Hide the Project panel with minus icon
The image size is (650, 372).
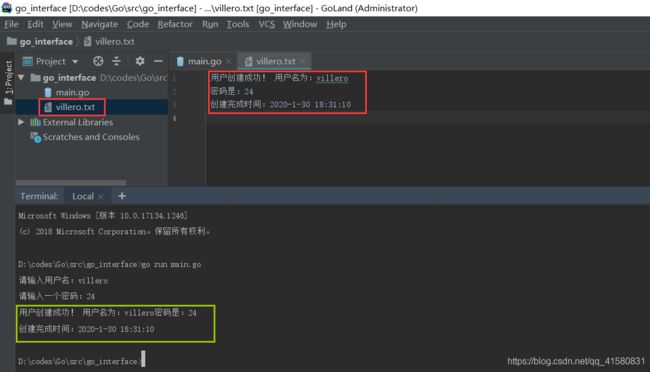pos(158,61)
